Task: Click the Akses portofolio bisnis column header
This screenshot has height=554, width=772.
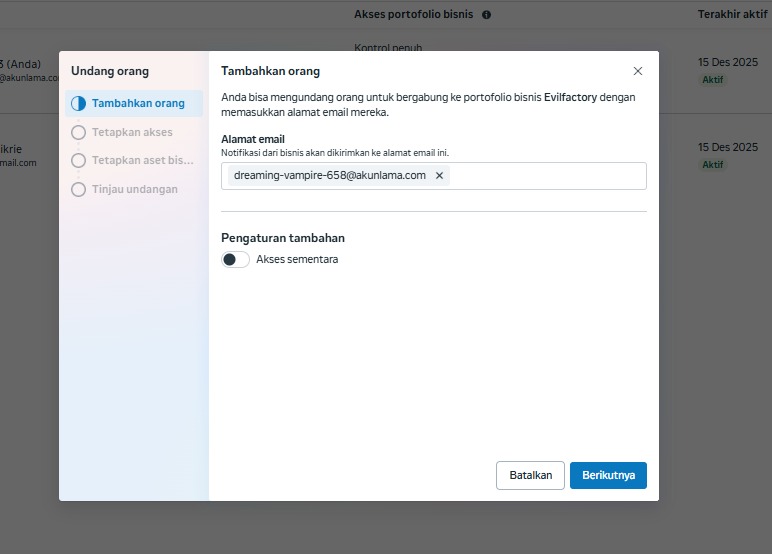Action: (x=415, y=15)
